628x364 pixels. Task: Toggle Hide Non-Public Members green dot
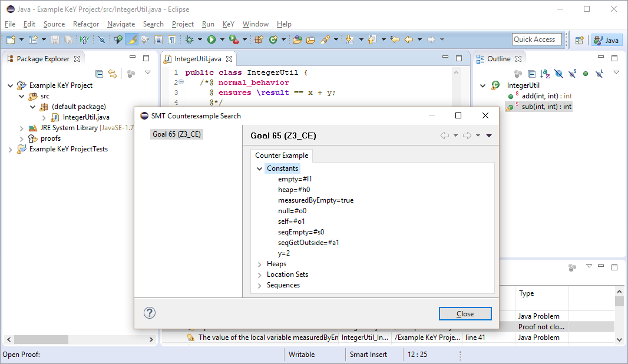(586, 74)
